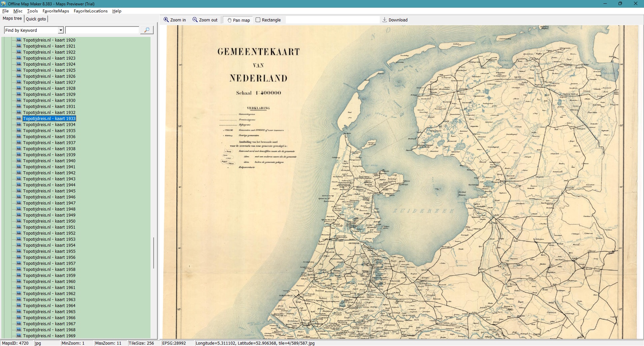The image size is (644, 346).
Task: Open the FavoriteLocations menu
Action: (91, 11)
